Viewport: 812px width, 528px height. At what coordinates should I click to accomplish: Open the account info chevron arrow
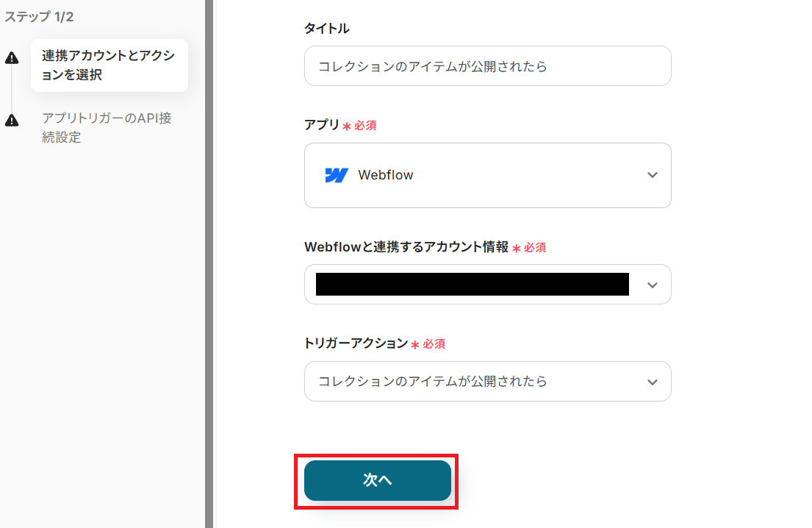point(653,285)
